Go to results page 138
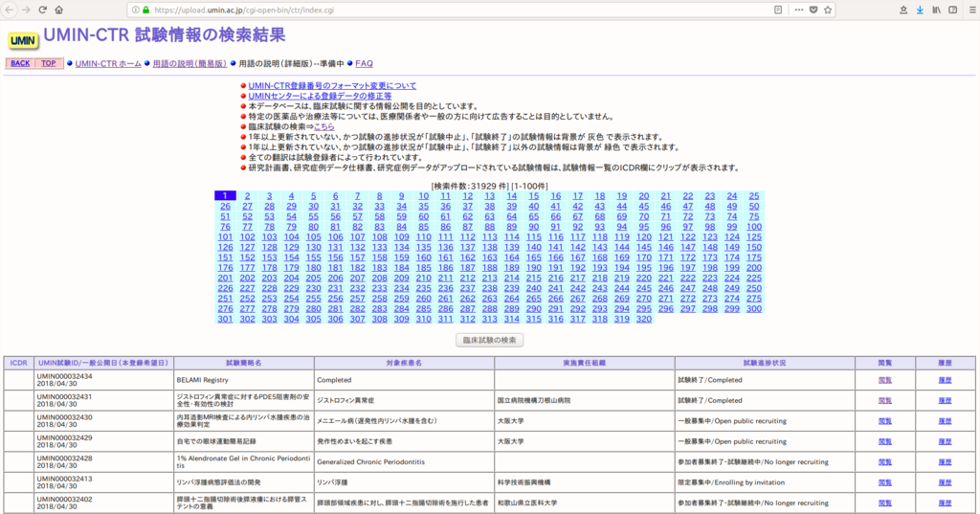The height and width of the screenshot is (514, 980). click(x=489, y=248)
